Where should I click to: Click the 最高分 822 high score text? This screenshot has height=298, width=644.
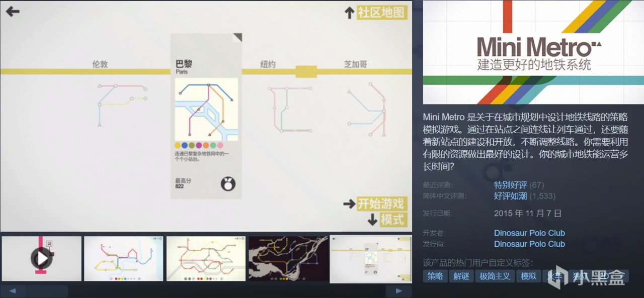(183, 183)
